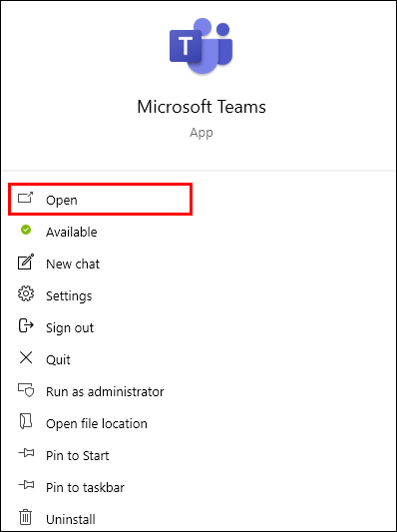Image resolution: width=397 pixels, height=532 pixels.
Task: Click the Quit X icon
Action: (26, 357)
